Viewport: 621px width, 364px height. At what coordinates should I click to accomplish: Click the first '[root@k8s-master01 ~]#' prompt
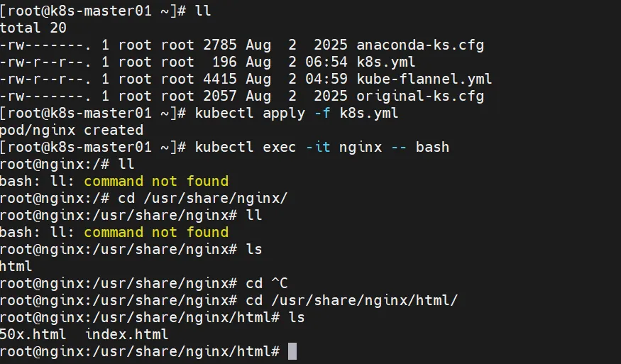click(x=93, y=11)
